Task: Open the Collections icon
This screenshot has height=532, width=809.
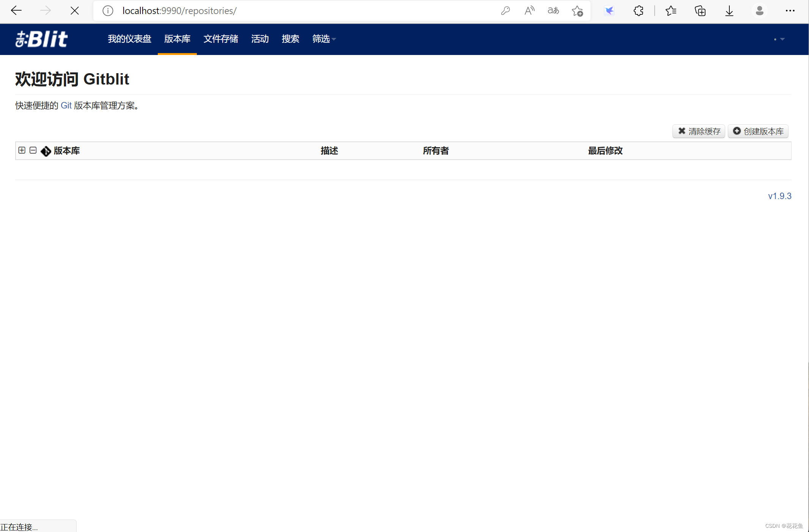Action: point(700,11)
